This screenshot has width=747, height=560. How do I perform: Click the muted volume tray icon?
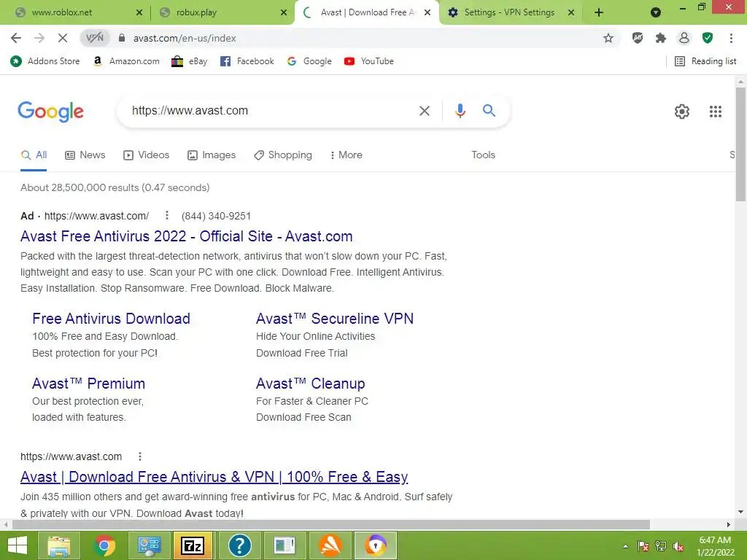click(678, 546)
